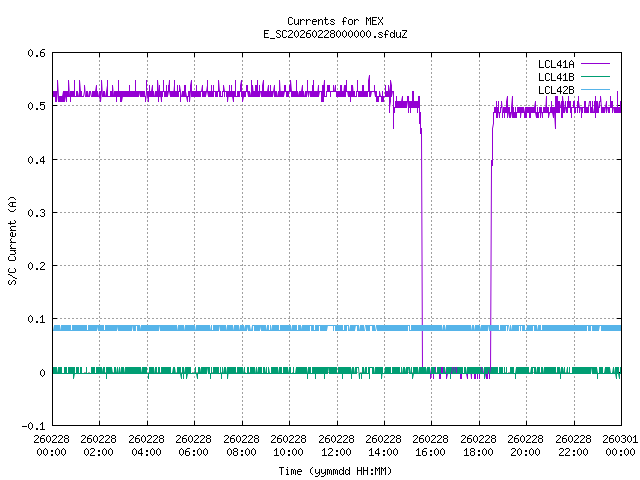The width and height of the screenshot is (640, 480).
Task: Select the 260228 20:00 time tick label
Action: click(526, 445)
